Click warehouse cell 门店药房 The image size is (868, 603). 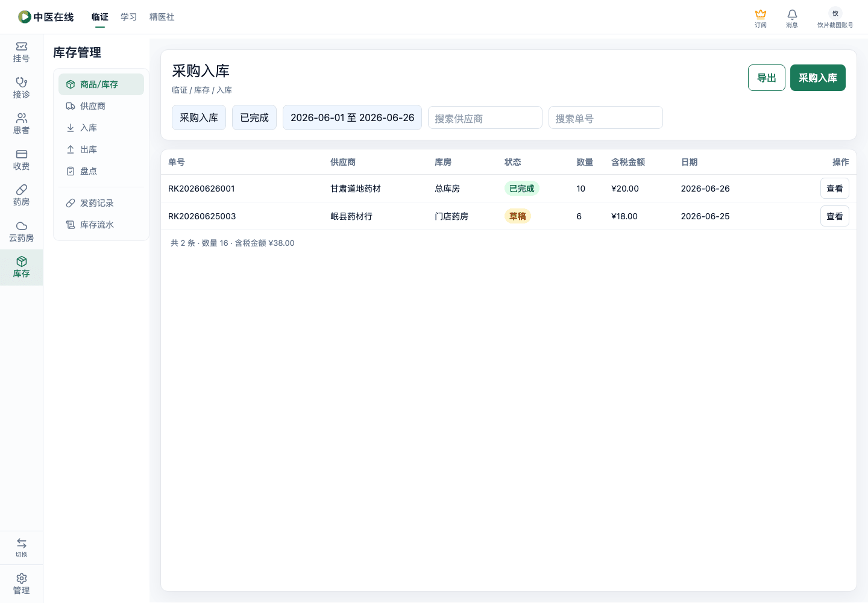click(451, 216)
